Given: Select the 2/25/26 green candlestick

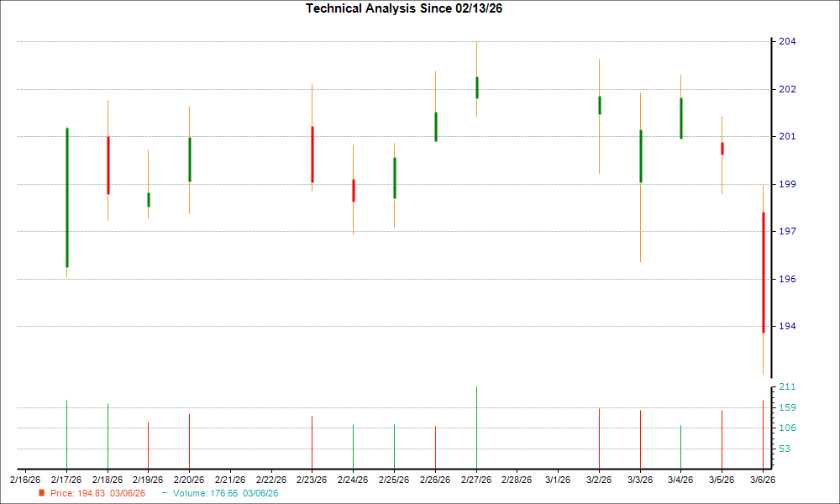Looking at the screenshot, I should click(395, 178).
